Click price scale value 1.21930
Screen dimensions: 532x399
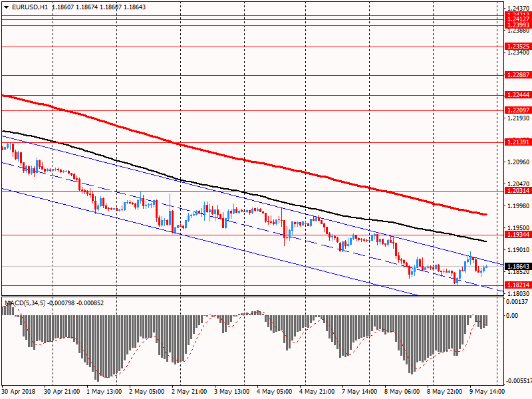tap(519, 118)
